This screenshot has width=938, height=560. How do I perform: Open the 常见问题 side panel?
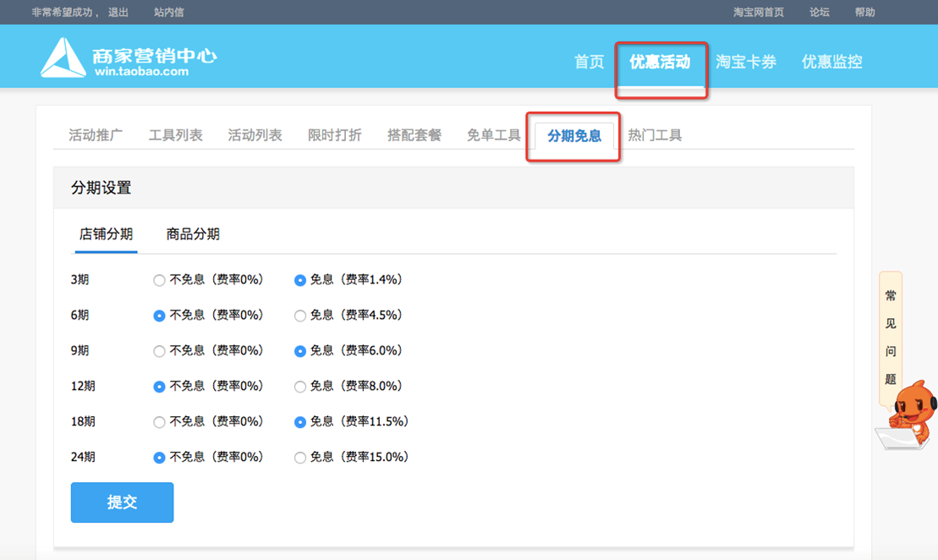click(x=890, y=338)
